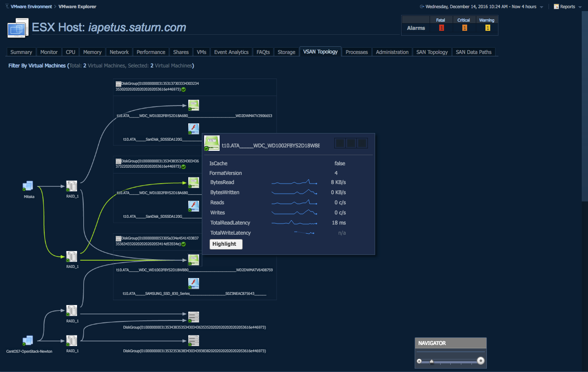588x372 pixels.
Task: Select the hard disk icon above label WD2DWMATV6408759
Action: click(194, 260)
